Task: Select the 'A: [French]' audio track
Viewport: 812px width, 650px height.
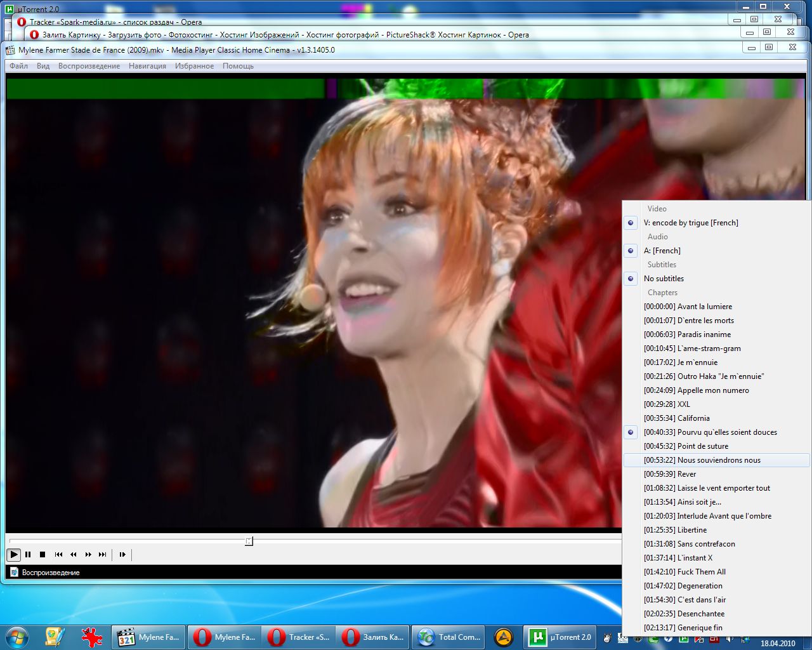Action: (x=717, y=251)
